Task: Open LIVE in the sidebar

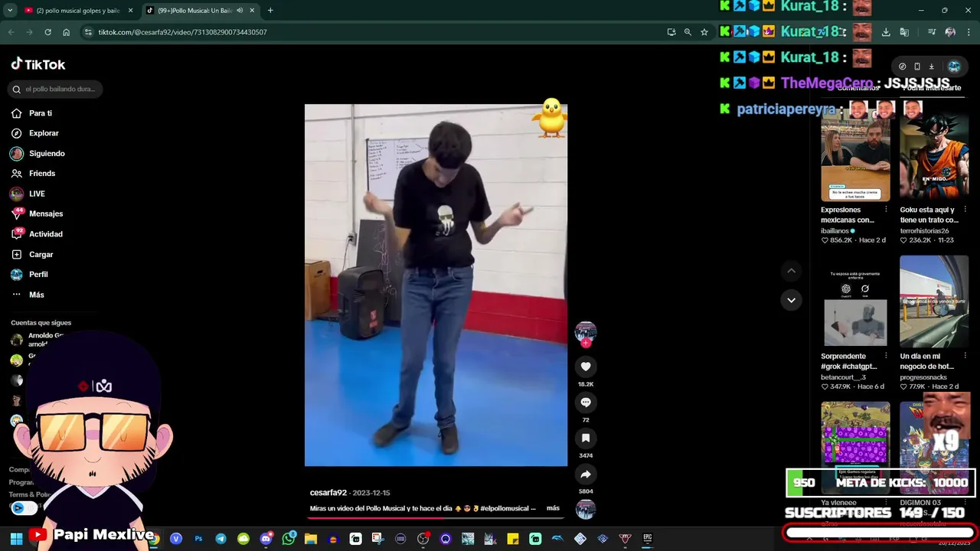Action: pyautogui.click(x=28, y=194)
